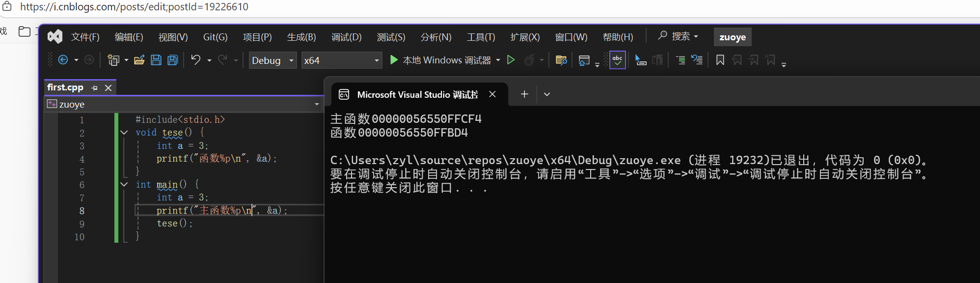The width and height of the screenshot is (980, 283).
Task: Click the 主函数00000056550FFCF4 output line
Action: point(406,119)
